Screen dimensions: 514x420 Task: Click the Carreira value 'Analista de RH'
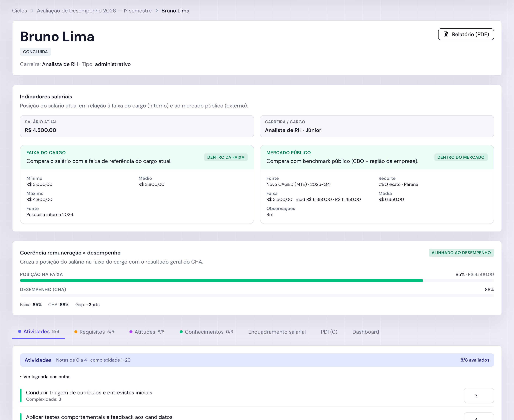(x=60, y=64)
